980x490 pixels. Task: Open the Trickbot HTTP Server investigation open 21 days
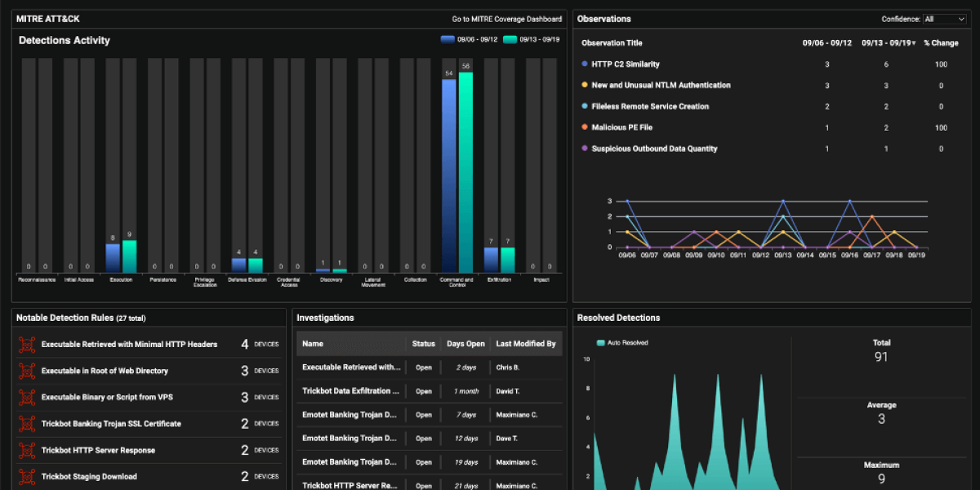click(x=351, y=485)
